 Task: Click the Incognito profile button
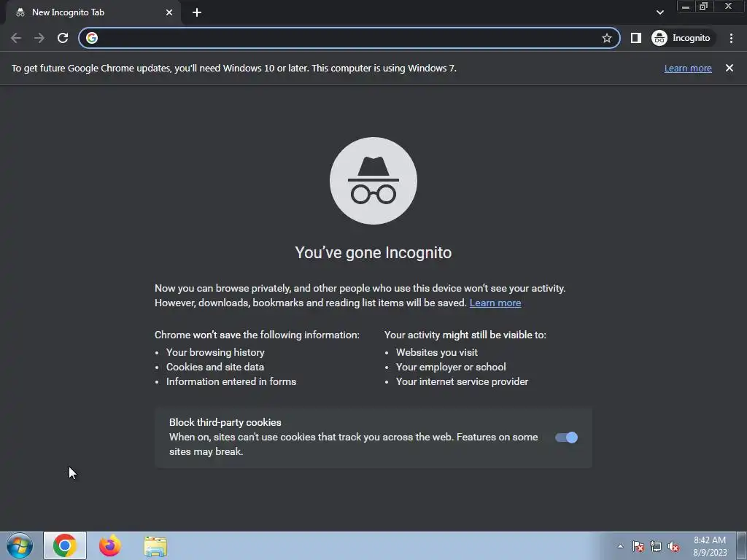[682, 38]
